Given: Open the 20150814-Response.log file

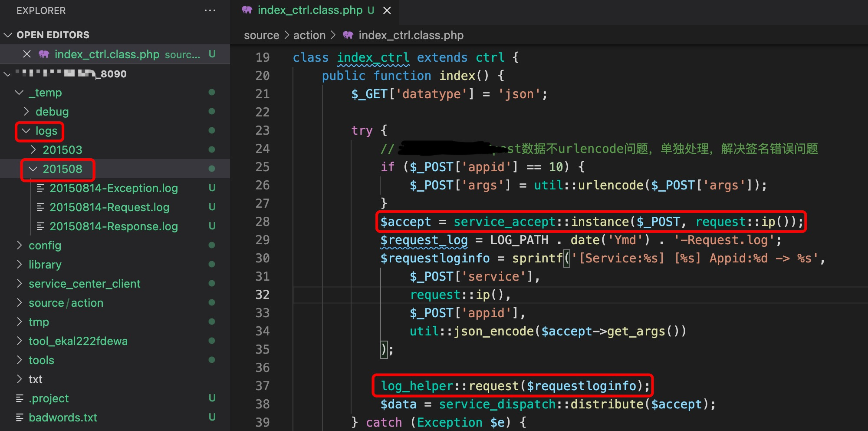Looking at the screenshot, I should coord(113,226).
